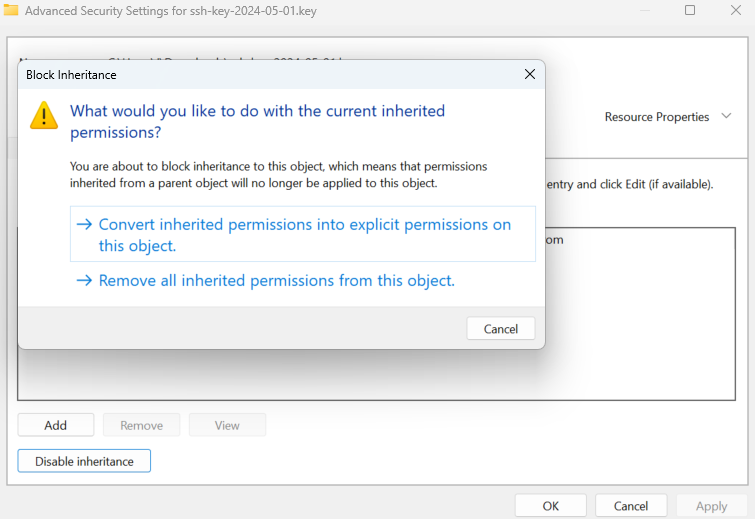Click the Disable inheritance button
The height and width of the screenshot is (519, 755).
[84, 461]
